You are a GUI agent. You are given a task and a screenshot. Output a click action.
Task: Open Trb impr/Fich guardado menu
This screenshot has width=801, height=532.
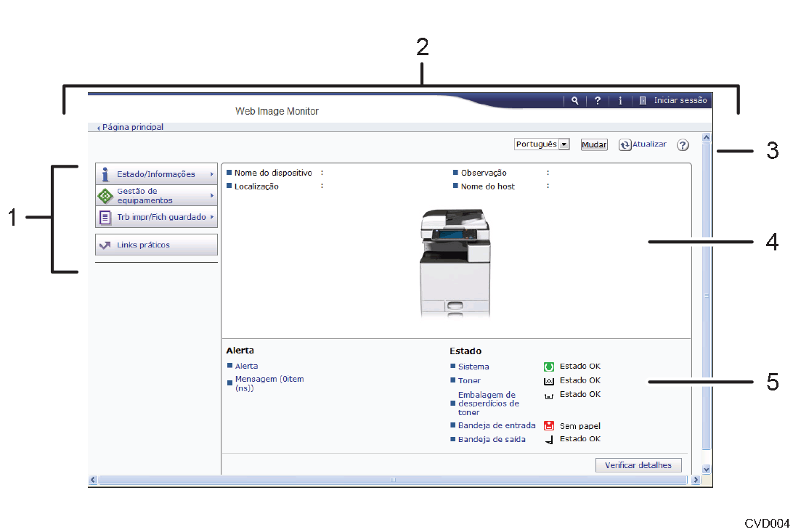[156, 217]
